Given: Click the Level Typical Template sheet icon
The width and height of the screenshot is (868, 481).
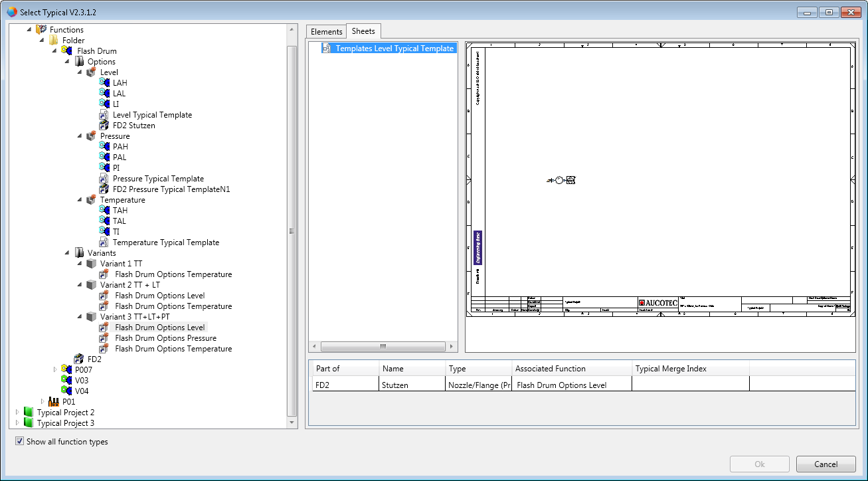Looking at the screenshot, I should (104, 115).
